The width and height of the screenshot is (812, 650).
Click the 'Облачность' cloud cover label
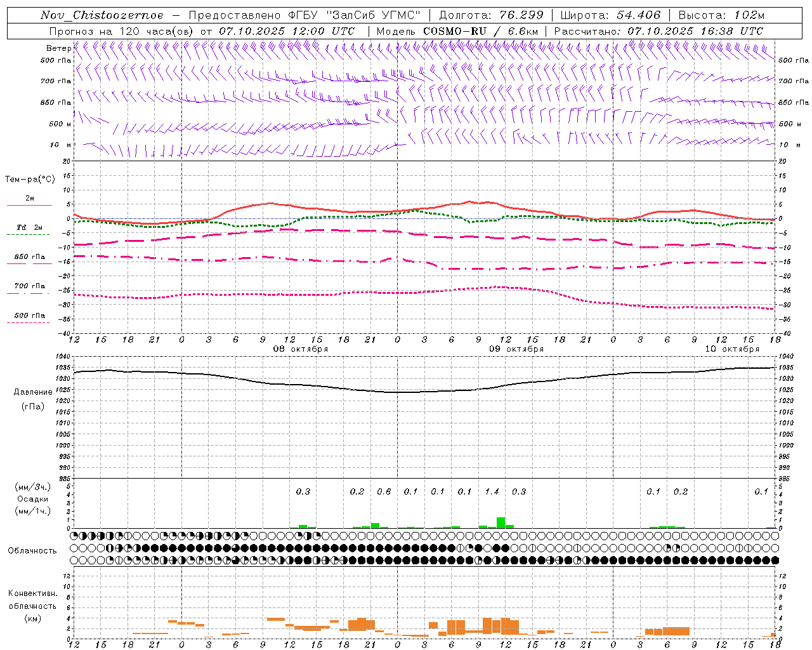pyautogui.click(x=32, y=550)
